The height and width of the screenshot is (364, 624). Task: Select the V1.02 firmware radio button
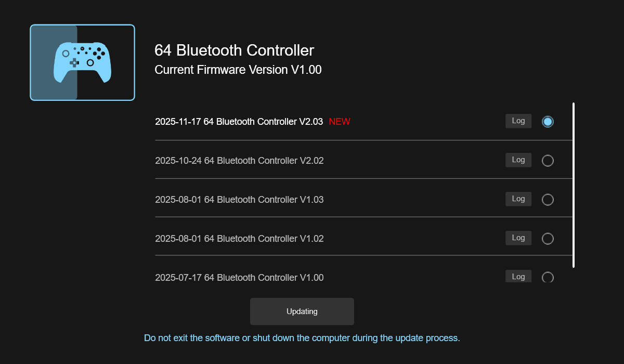[548, 239]
